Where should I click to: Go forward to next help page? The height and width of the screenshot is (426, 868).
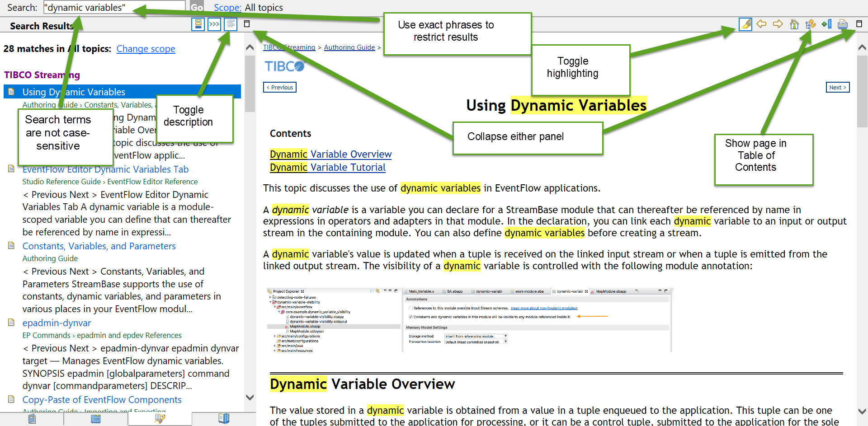click(778, 24)
